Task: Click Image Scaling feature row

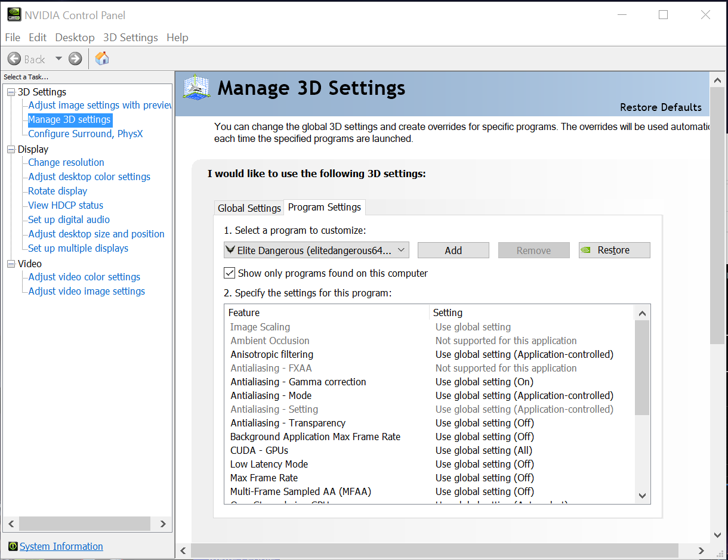Action: click(430, 327)
